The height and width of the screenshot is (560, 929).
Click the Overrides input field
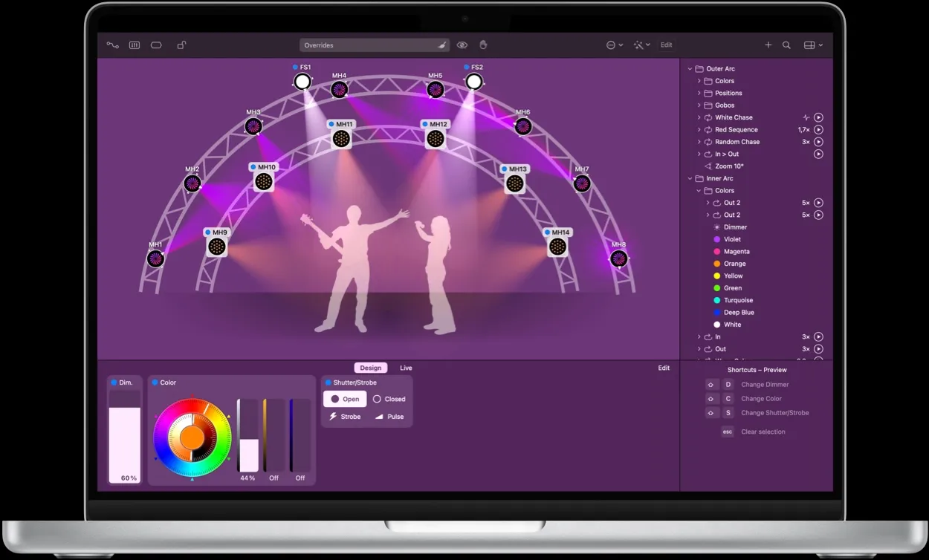coord(368,45)
